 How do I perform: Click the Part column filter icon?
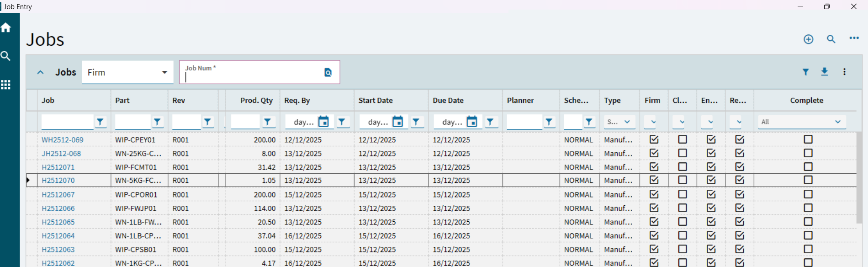(157, 122)
